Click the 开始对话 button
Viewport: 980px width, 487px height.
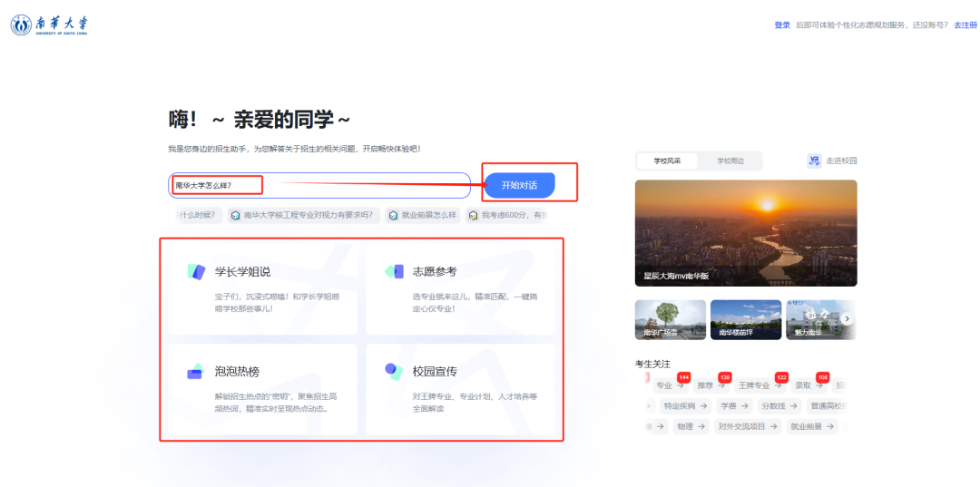coord(519,185)
